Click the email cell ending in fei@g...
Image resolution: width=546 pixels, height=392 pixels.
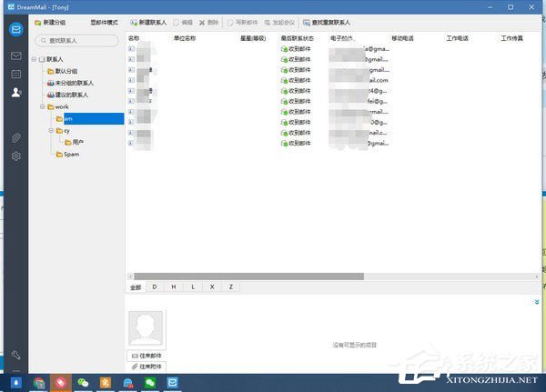tap(359, 101)
